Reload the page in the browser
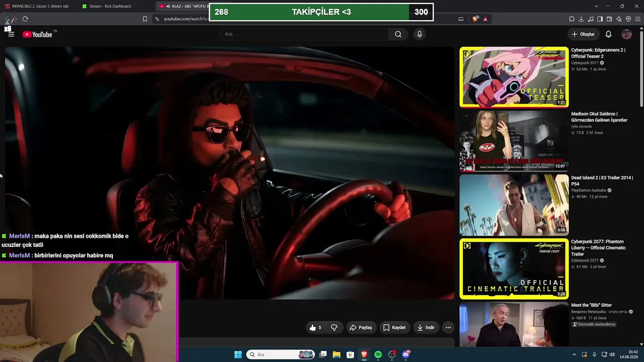644x362 pixels. click(x=25, y=19)
